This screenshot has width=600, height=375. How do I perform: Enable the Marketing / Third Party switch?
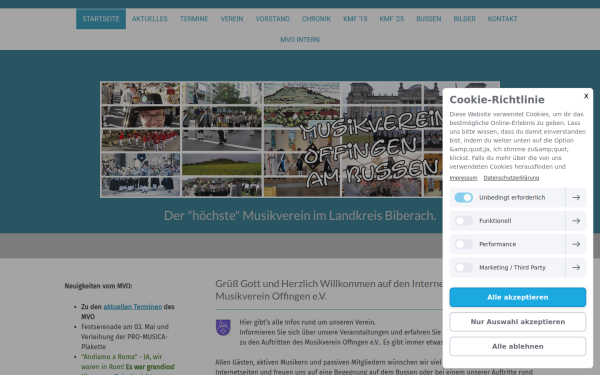[463, 267]
